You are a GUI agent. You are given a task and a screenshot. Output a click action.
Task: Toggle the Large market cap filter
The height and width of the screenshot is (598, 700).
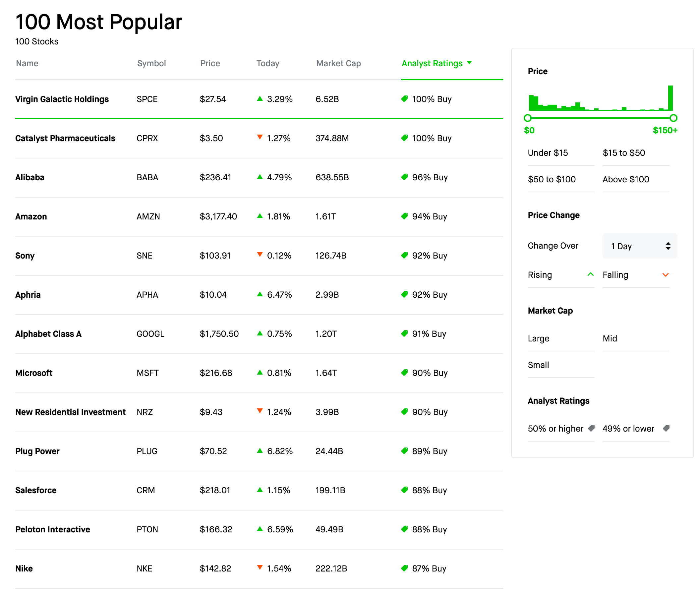tap(561, 338)
